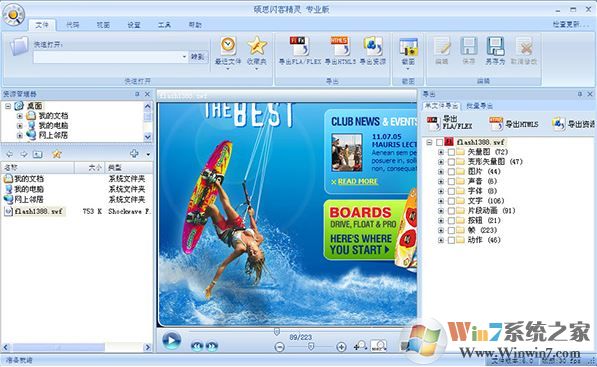The width and height of the screenshot is (597, 367).
Task: Play the flash movie
Action: coord(171,340)
